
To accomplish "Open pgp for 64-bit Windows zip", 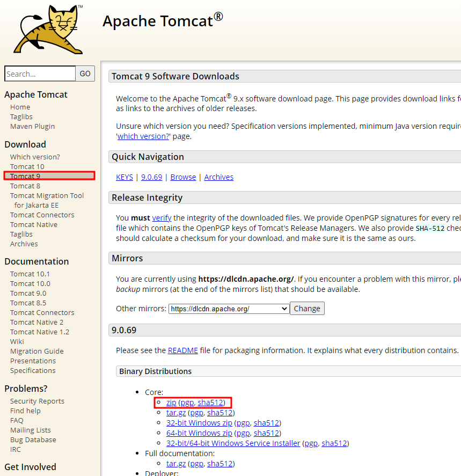I will [x=243, y=433].
